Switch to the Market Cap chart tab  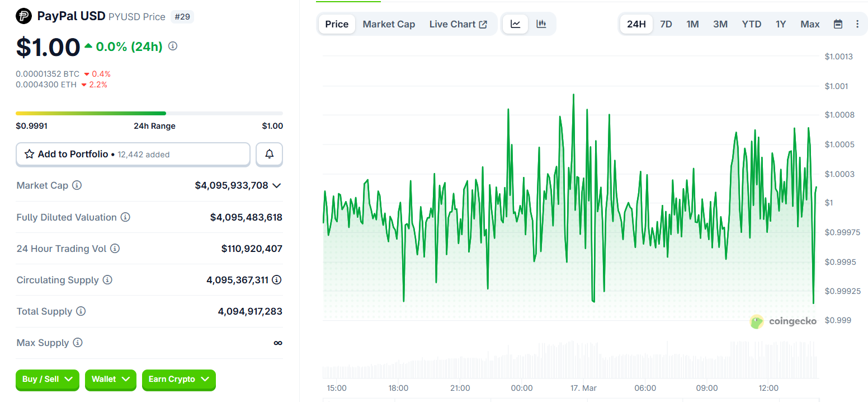389,24
